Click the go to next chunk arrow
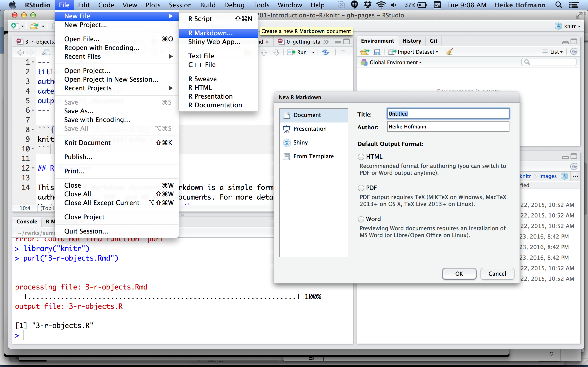The width and height of the screenshot is (588, 367). pyautogui.click(x=276, y=52)
